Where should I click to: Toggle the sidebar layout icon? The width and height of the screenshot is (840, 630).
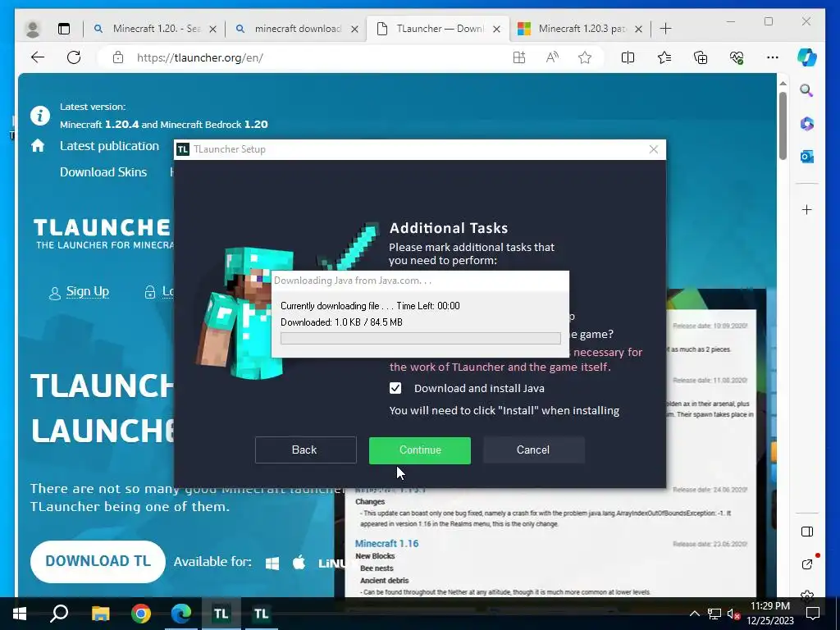807,532
